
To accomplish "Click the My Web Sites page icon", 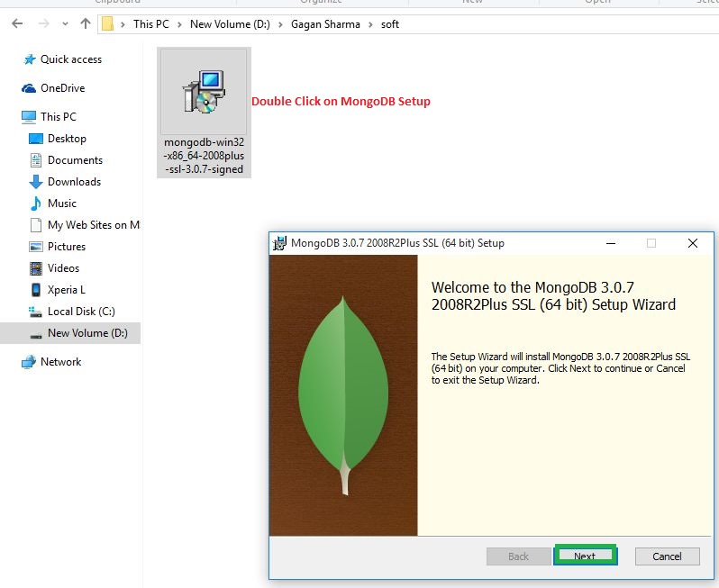I will tap(36, 225).
